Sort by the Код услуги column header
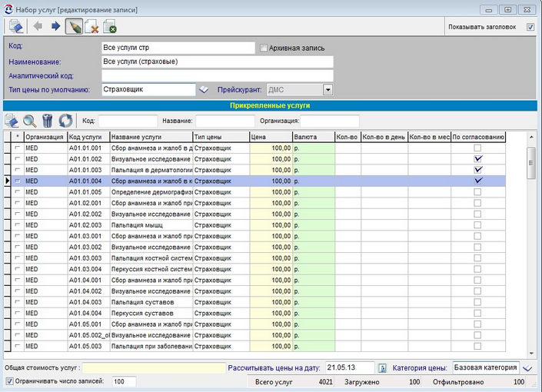 pos(88,137)
